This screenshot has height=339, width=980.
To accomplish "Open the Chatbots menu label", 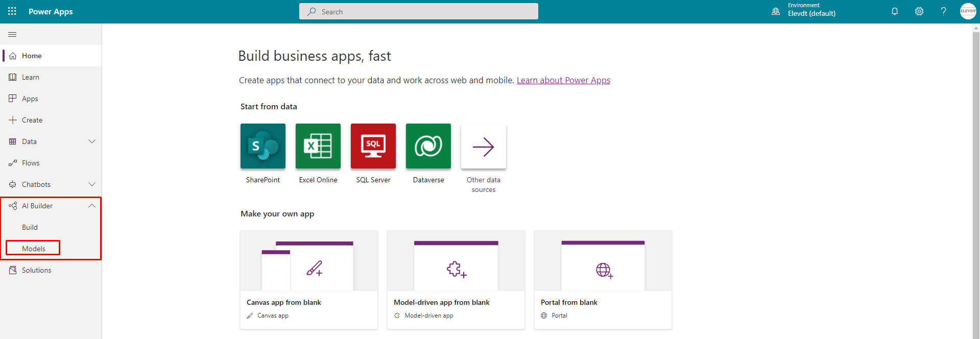I will tap(36, 184).
